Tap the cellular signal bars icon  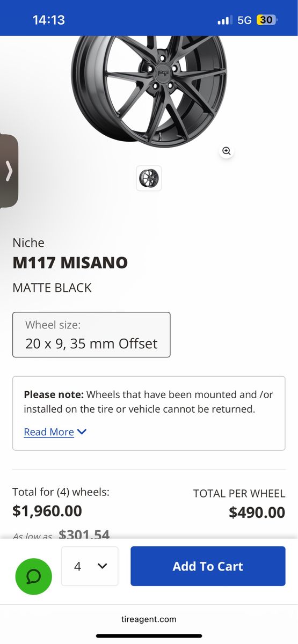click(224, 20)
